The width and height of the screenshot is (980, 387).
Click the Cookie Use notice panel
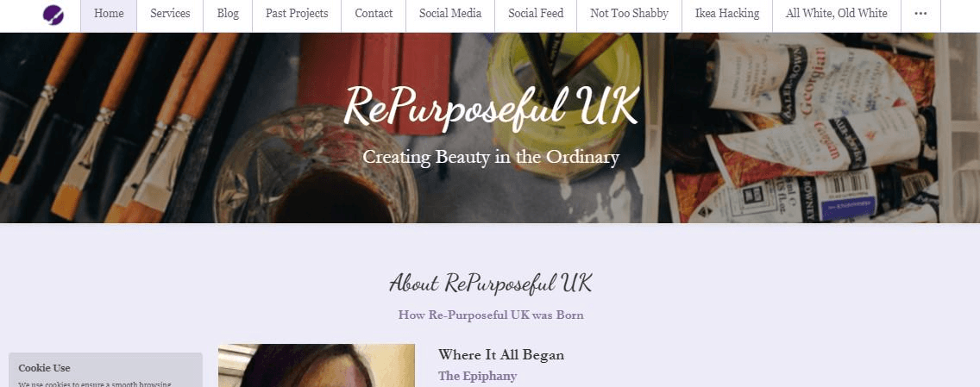pyautogui.click(x=105, y=370)
